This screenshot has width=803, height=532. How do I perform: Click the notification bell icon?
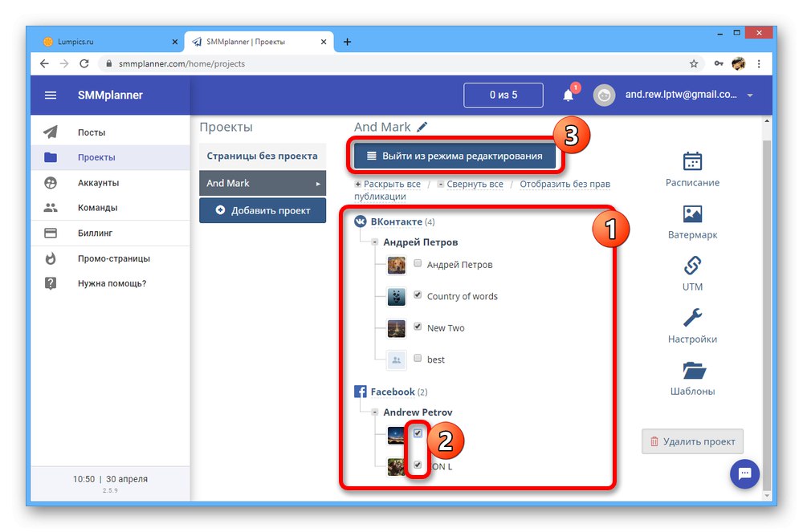569,95
